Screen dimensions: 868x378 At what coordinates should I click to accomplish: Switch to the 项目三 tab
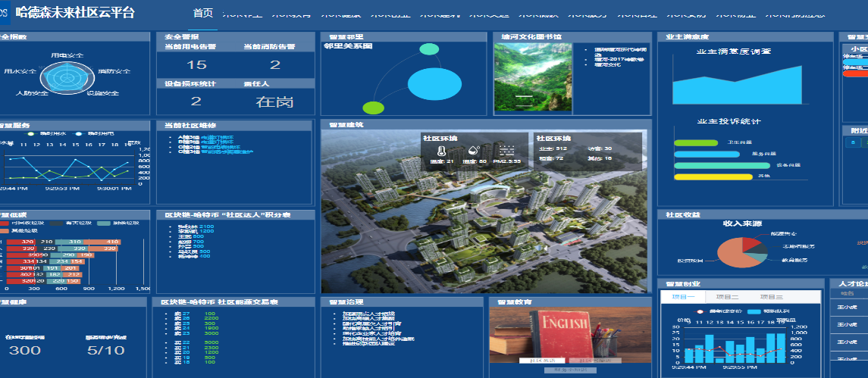click(771, 297)
